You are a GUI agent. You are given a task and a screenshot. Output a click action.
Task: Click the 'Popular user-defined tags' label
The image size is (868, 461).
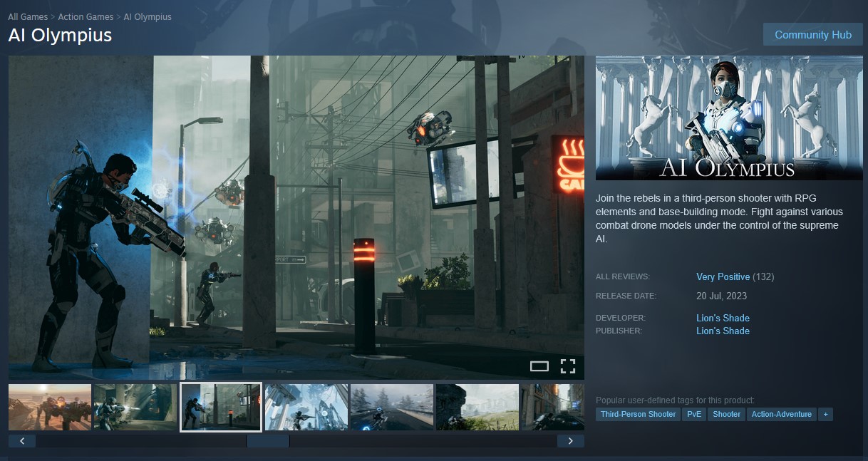tap(675, 400)
